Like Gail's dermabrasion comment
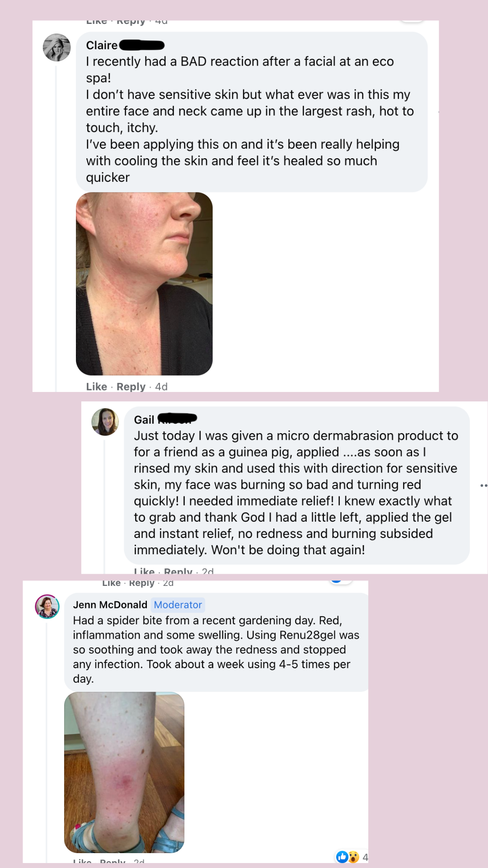Screen dimensions: 488x868 pos(145,571)
